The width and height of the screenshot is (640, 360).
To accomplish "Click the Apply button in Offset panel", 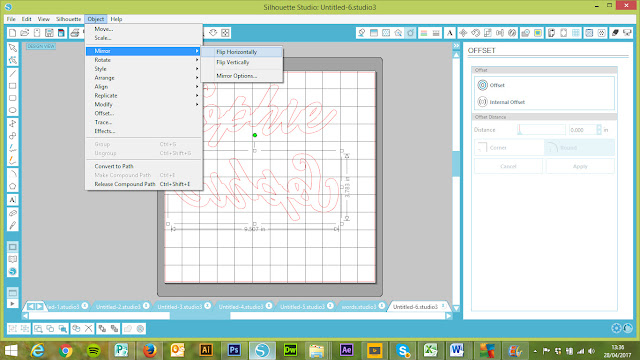I will pos(580,167).
